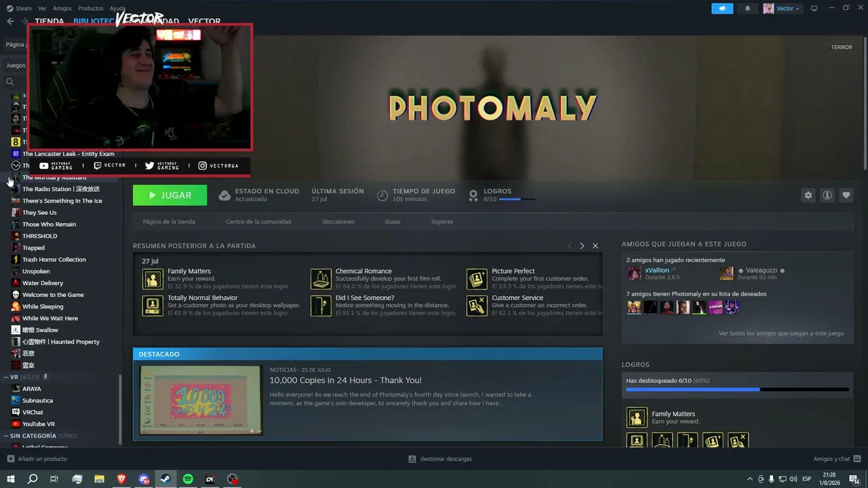Go to the TIENDA tab
This screenshot has height=488, width=868.
pyautogui.click(x=50, y=21)
